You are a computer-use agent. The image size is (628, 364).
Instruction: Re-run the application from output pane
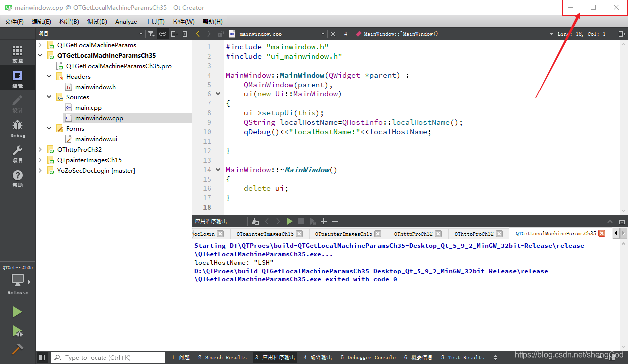[x=290, y=221]
